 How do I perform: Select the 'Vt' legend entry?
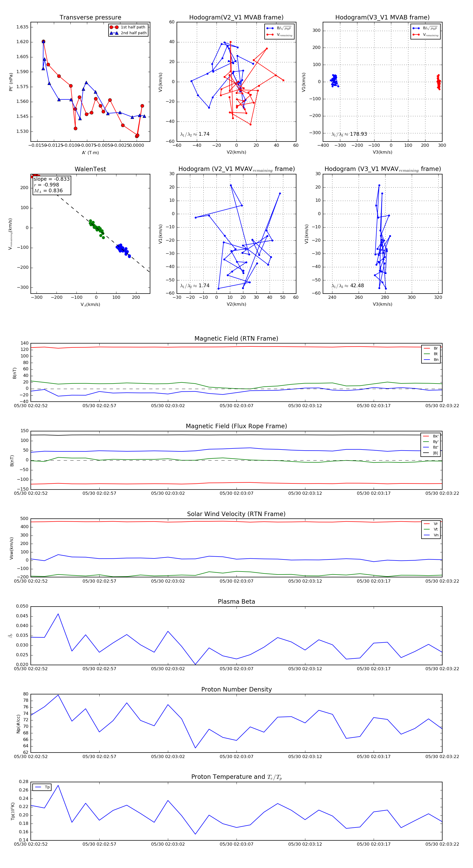coord(431,529)
